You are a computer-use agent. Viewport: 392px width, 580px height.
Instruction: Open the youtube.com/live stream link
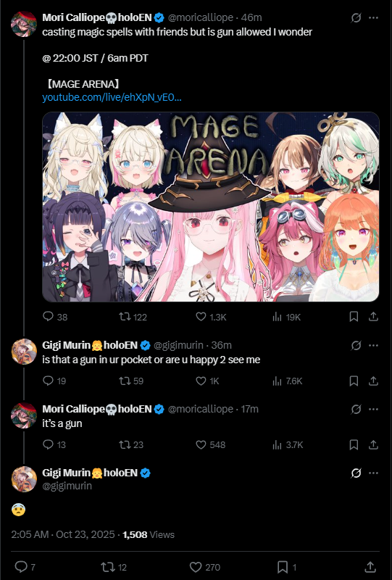click(112, 97)
